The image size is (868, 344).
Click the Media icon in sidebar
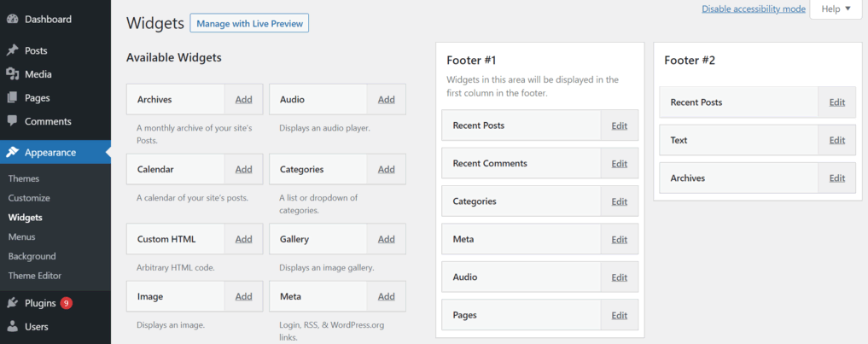(13, 74)
